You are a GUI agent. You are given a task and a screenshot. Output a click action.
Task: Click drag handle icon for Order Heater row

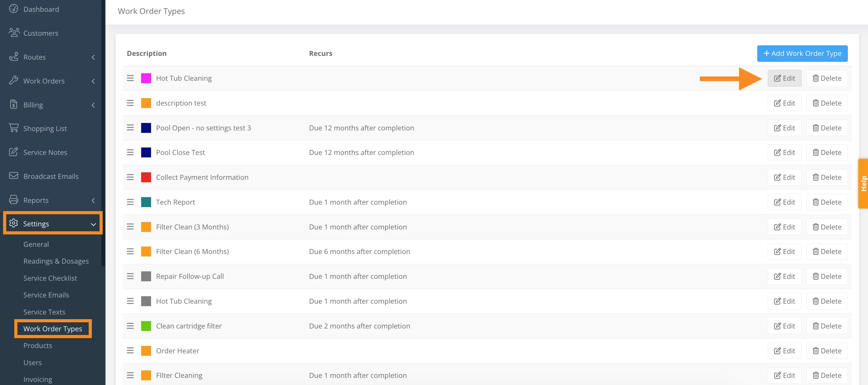click(130, 351)
